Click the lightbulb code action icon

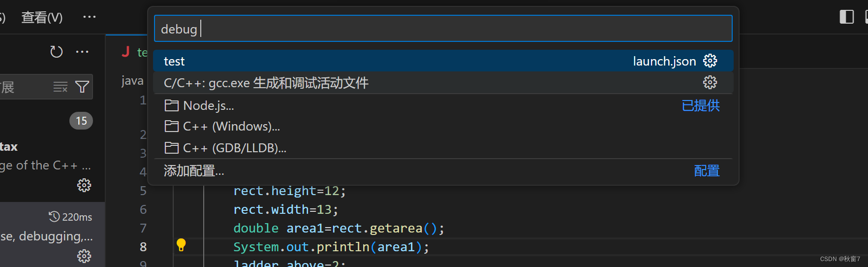(x=181, y=245)
